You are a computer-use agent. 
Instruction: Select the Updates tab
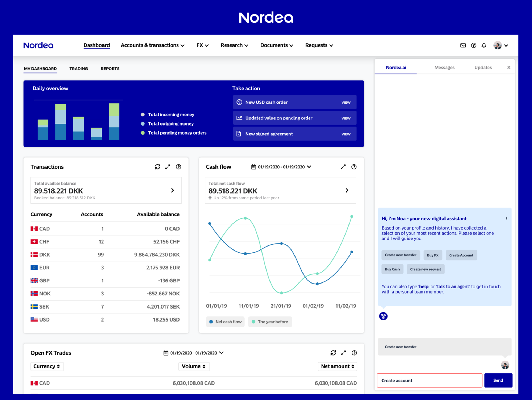click(483, 68)
